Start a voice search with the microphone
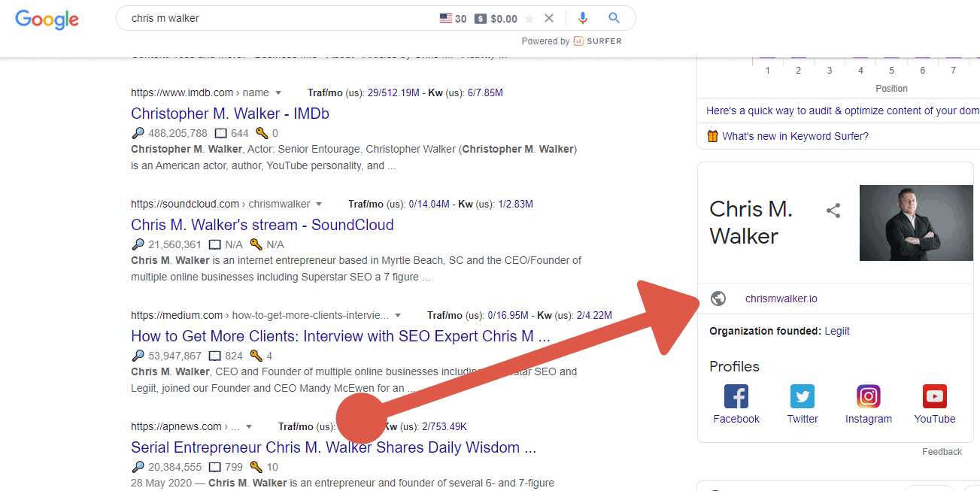This screenshot has height=491, width=980. point(582,19)
